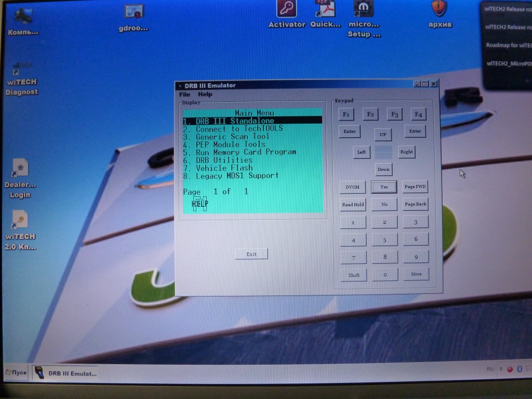This screenshot has width=532, height=399.
Task: Hit the F2 keypad button
Action: coord(370,114)
